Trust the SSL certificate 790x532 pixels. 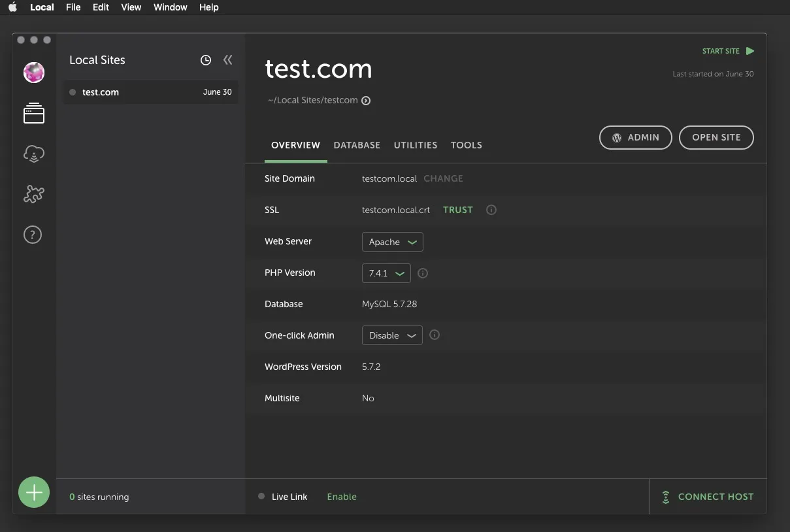pos(458,210)
